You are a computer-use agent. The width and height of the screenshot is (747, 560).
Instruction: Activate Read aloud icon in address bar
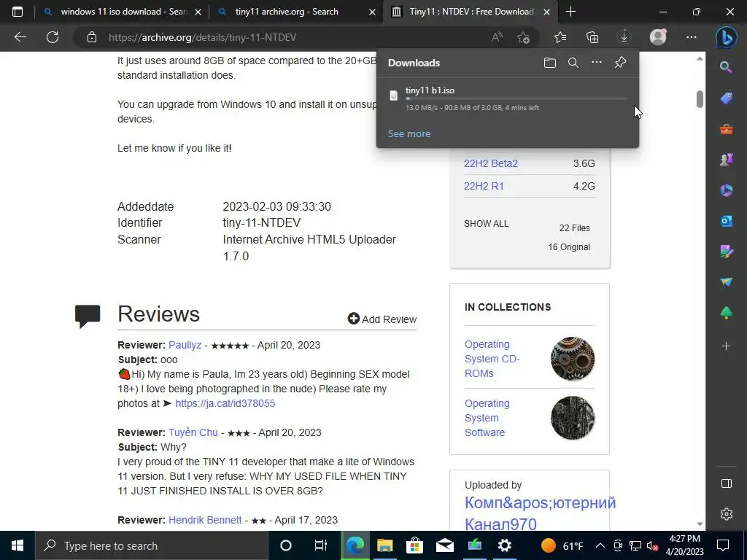pyautogui.click(x=497, y=37)
